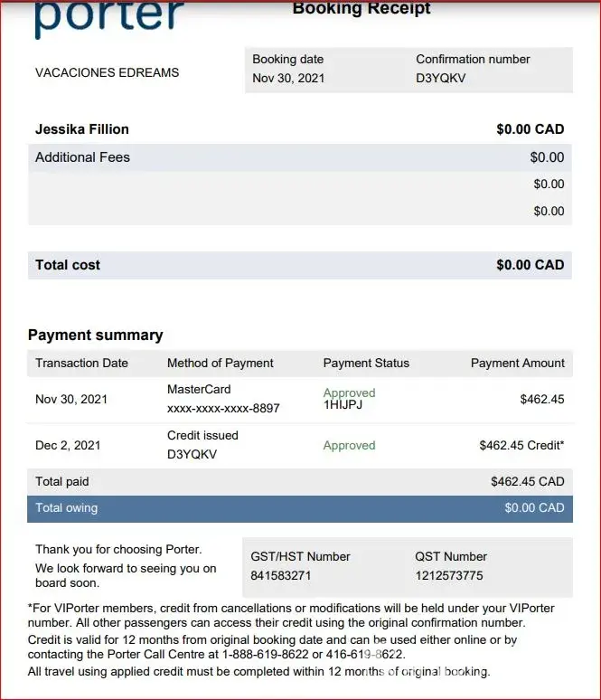The width and height of the screenshot is (601, 700).
Task: Click the $462.45 Credit* amount
Action: pos(521,446)
